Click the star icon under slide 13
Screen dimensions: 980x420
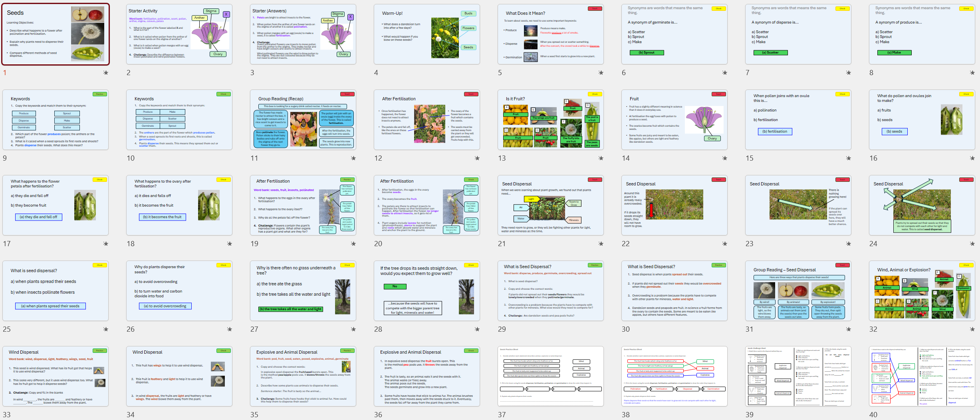point(601,158)
